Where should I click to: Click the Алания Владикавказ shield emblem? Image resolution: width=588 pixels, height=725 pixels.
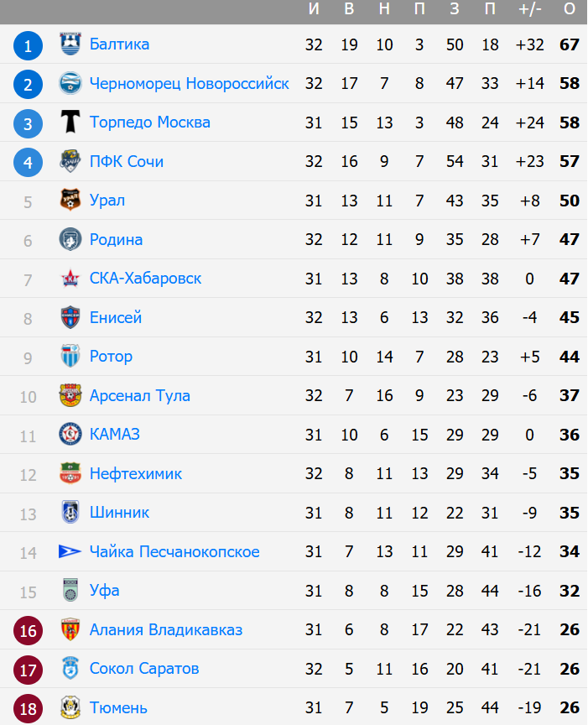70,629
